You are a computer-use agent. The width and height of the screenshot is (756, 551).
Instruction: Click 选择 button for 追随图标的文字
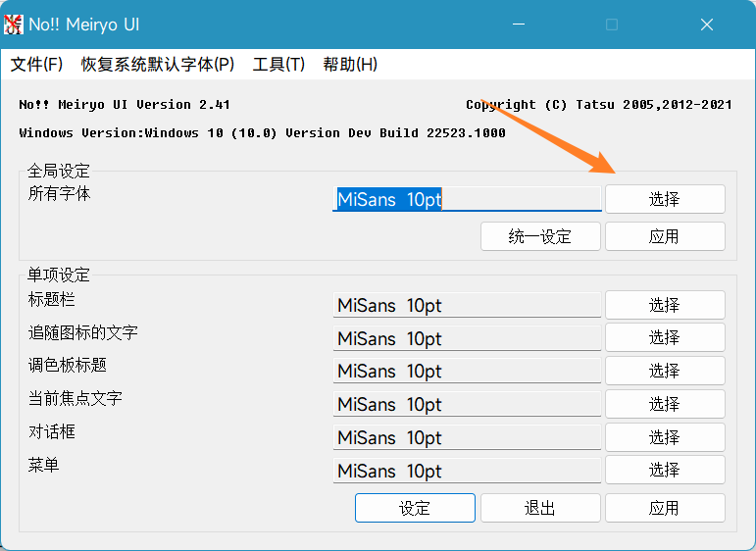[665, 337]
